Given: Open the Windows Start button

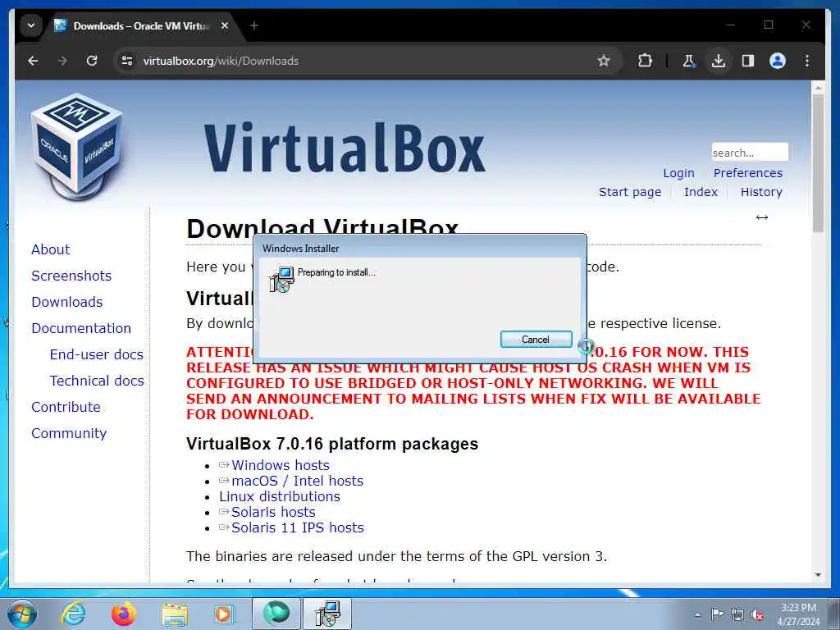Looking at the screenshot, I should [22, 614].
